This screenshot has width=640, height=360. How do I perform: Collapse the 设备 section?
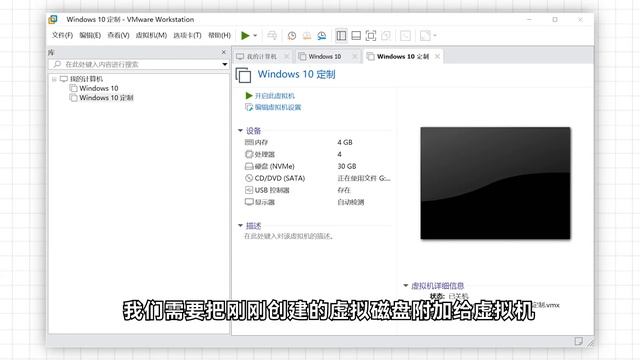[240, 131]
